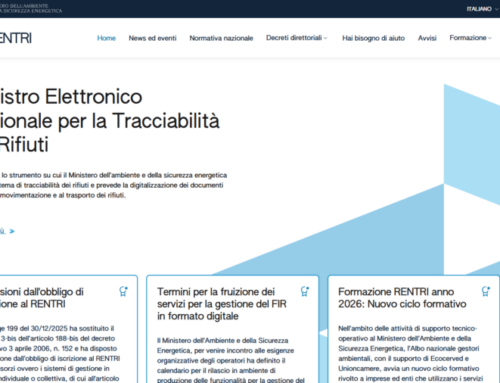500x383 pixels.
Task: Follow the hero read-more arrow link
Action: [7, 231]
